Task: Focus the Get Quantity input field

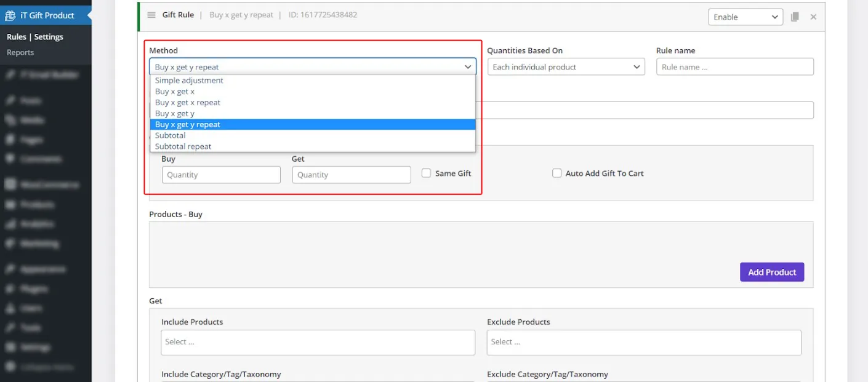Action: click(x=352, y=175)
